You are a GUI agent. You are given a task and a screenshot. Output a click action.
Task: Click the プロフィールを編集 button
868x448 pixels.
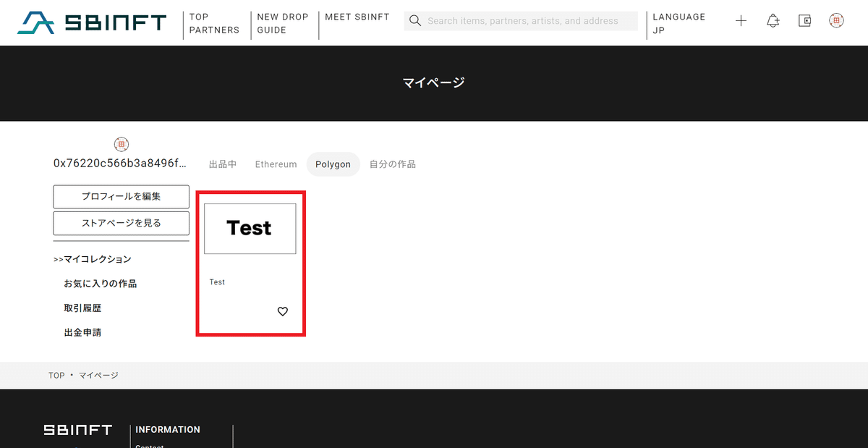coord(122,196)
